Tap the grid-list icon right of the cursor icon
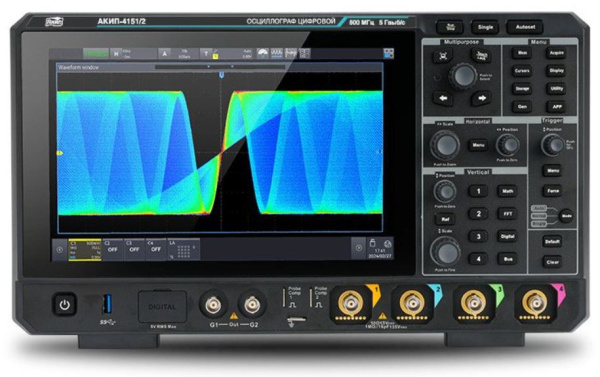Screen dimensions: 600x377 tap(305, 53)
